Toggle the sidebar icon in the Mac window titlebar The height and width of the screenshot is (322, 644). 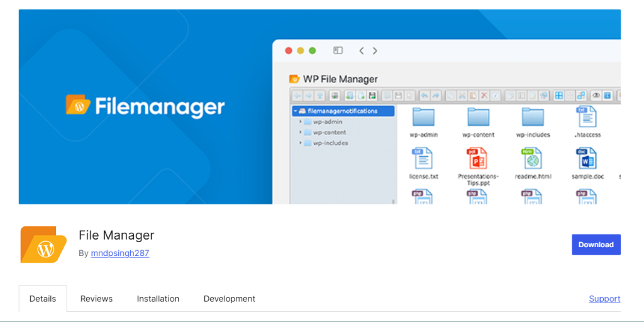point(338,50)
